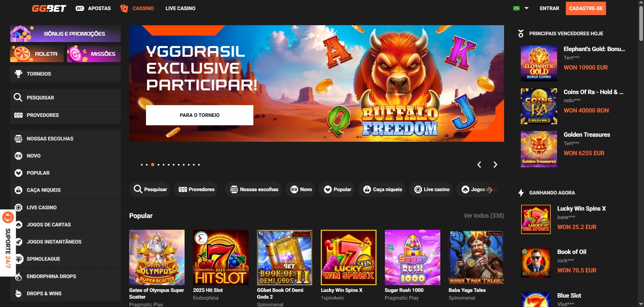Click the magnifier icon in Pesquisar chip
Image resolution: width=644 pixels, height=307 pixels.
click(x=138, y=189)
